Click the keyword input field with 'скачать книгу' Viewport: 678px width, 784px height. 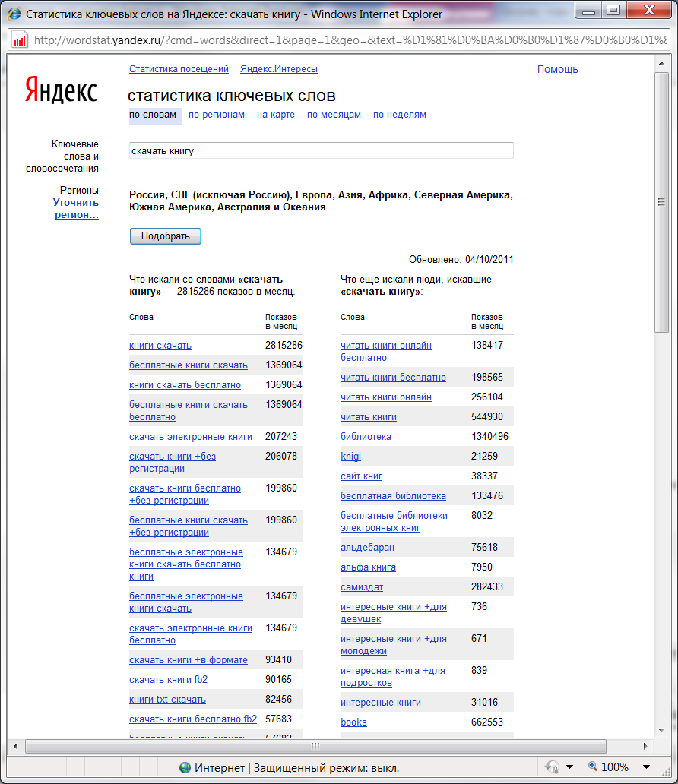[x=322, y=150]
